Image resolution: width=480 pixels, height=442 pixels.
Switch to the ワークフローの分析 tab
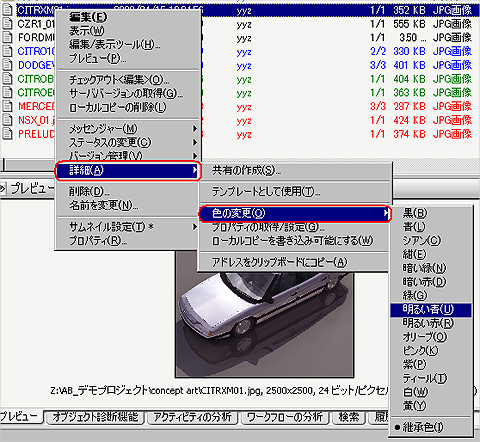click(285, 417)
